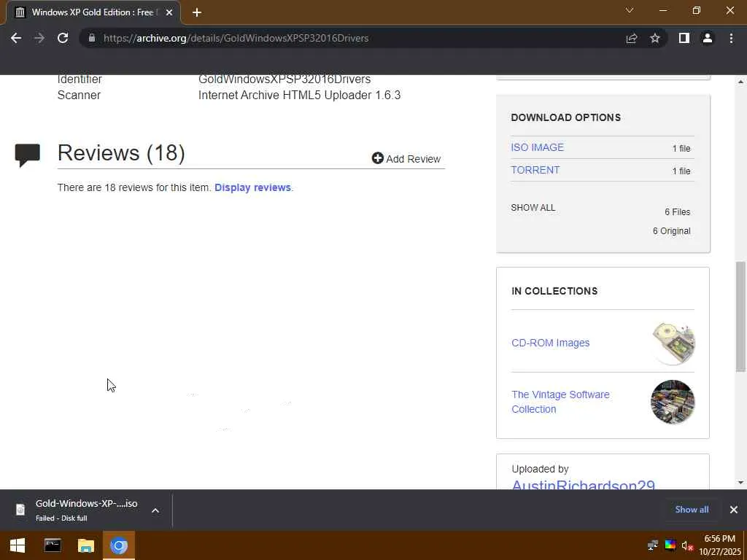Click Show all downloads

(692, 510)
